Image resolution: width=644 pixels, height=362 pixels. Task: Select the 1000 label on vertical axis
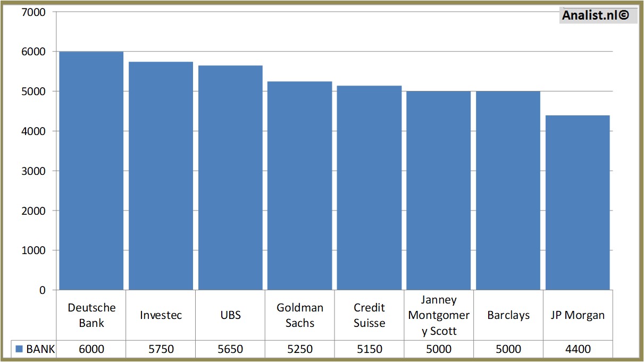34,250
